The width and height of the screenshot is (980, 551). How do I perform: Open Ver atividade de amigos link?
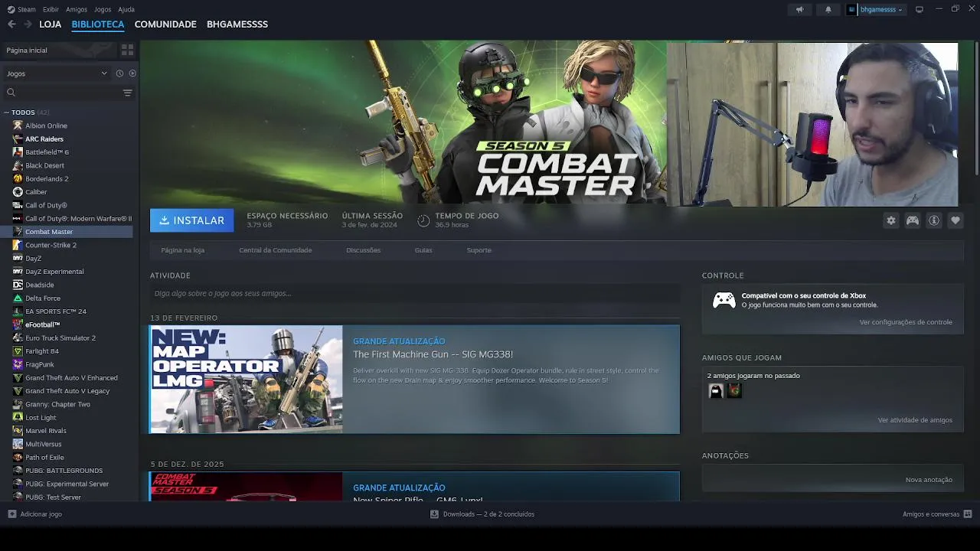[915, 420]
